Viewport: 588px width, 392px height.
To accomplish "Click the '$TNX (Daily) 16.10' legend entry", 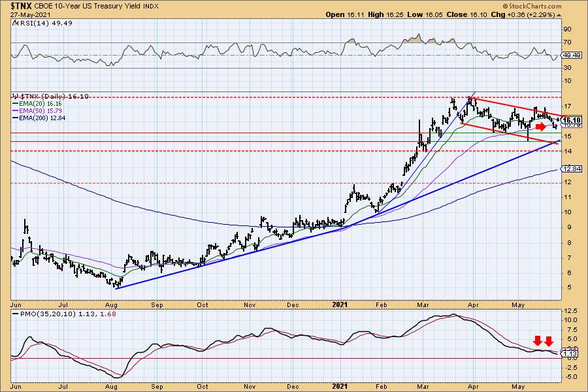I will pyautogui.click(x=54, y=97).
